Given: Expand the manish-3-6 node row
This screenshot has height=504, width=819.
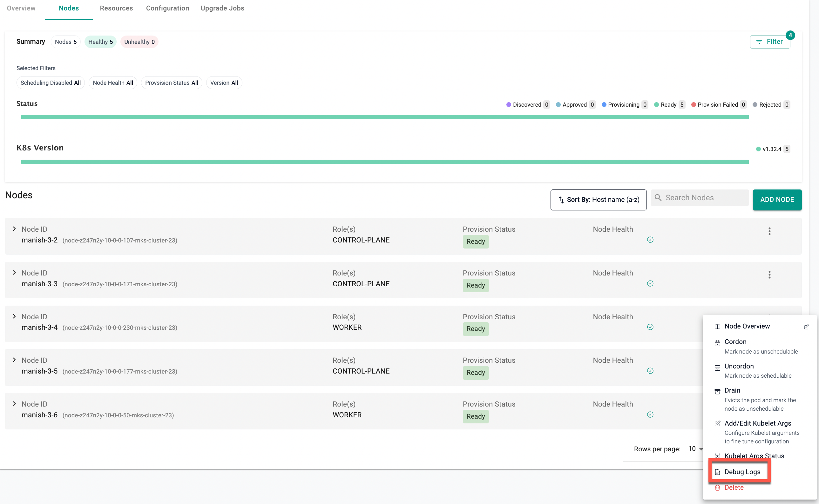Looking at the screenshot, I should (14, 404).
